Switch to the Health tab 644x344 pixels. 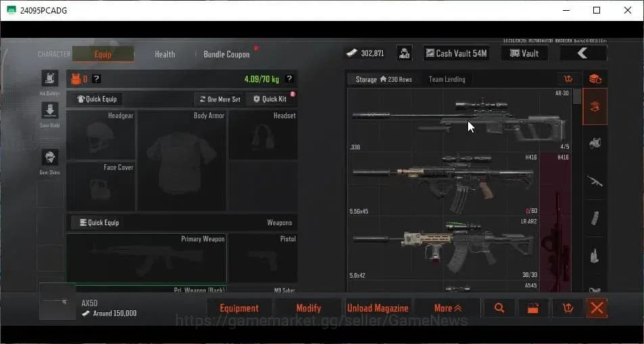(164, 54)
